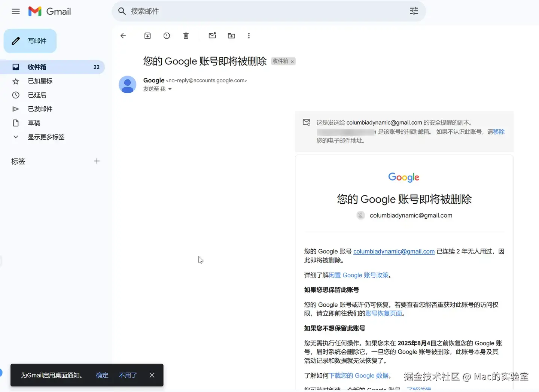This screenshot has height=392, width=539.
Task: Delete this email with trash icon
Action: pyautogui.click(x=186, y=36)
